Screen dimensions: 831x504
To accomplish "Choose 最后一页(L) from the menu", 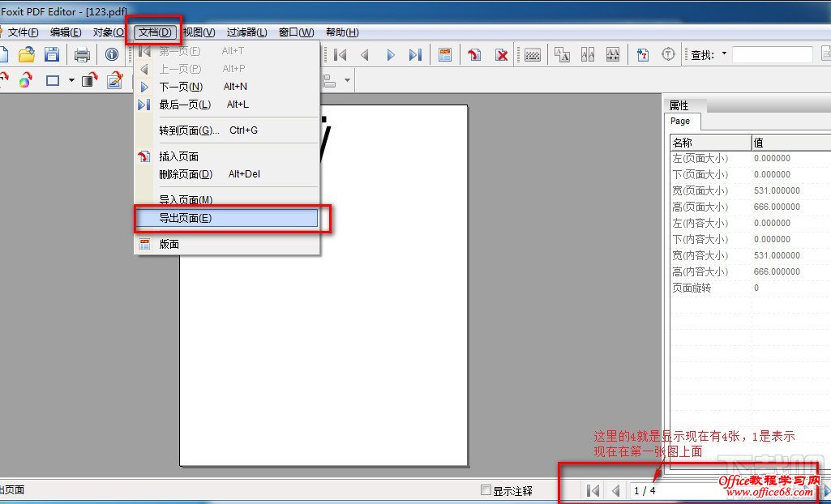I will (x=227, y=105).
